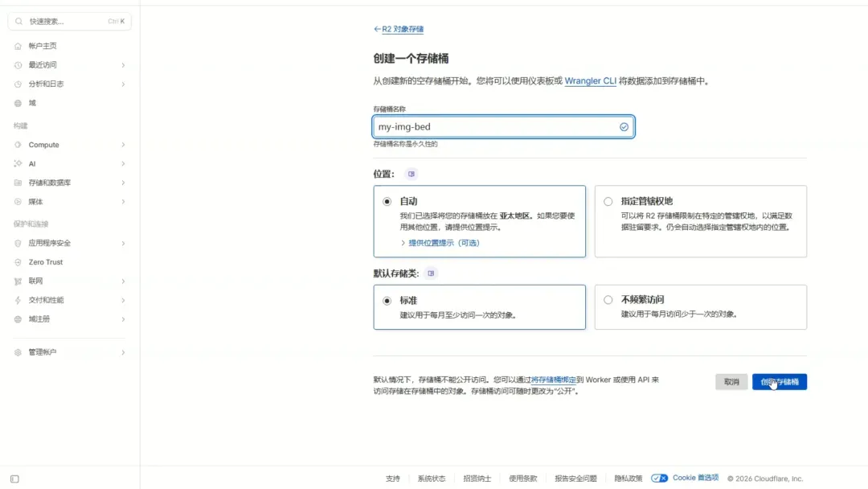Open the 媒体 sidebar section
868x489 pixels.
pos(37,202)
